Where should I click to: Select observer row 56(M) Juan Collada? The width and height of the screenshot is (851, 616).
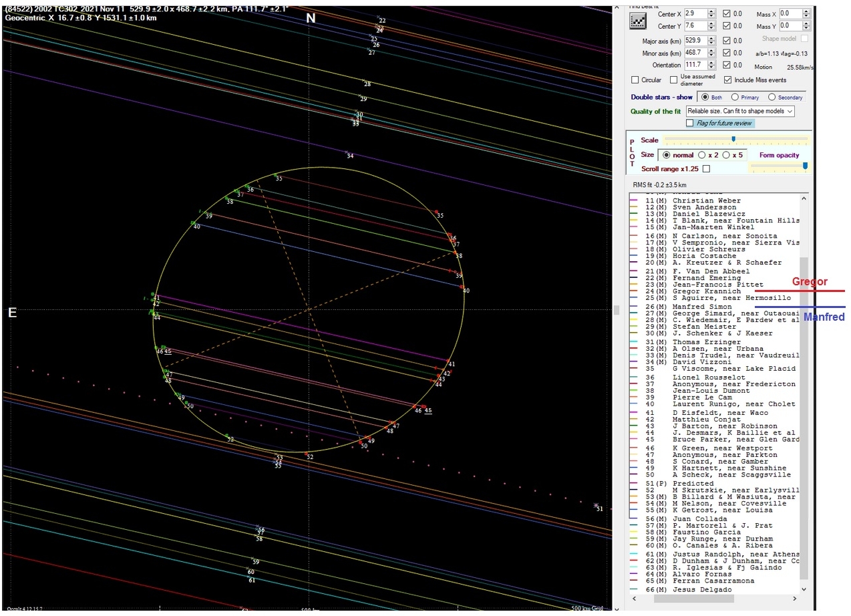coord(714,519)
